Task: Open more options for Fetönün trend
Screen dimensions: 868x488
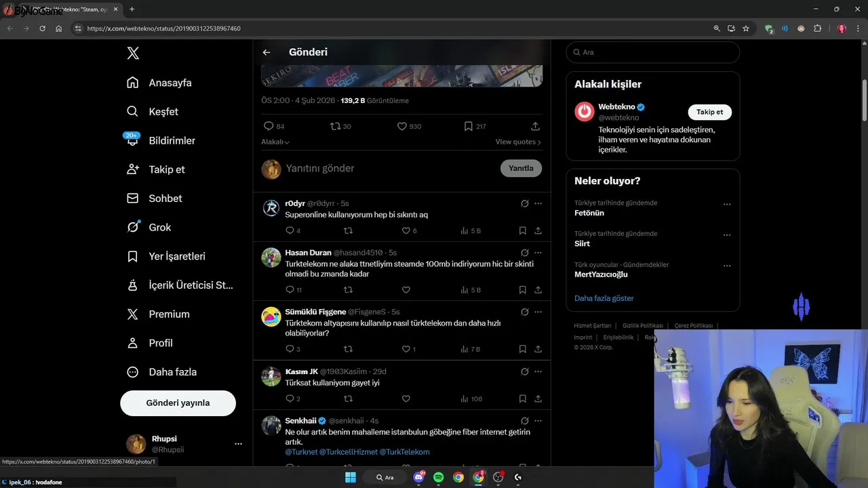Action: point(727,204)
